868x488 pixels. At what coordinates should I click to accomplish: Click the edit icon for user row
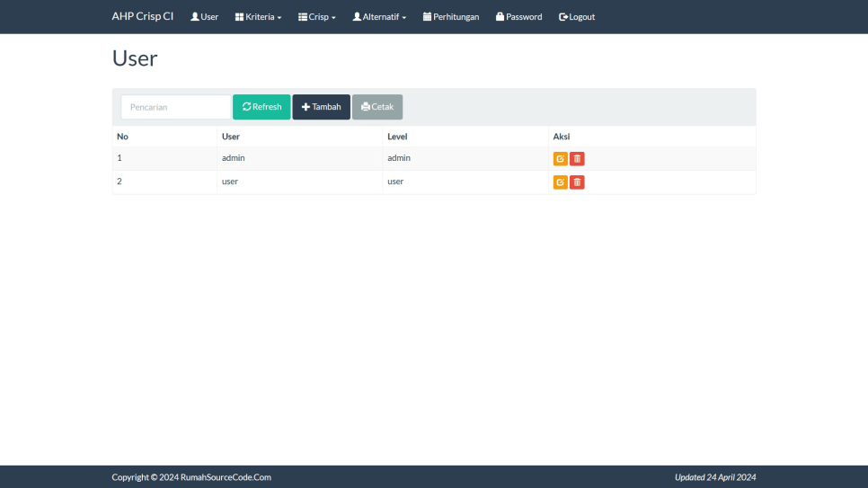pyautogui.click(x=560, y=182)
